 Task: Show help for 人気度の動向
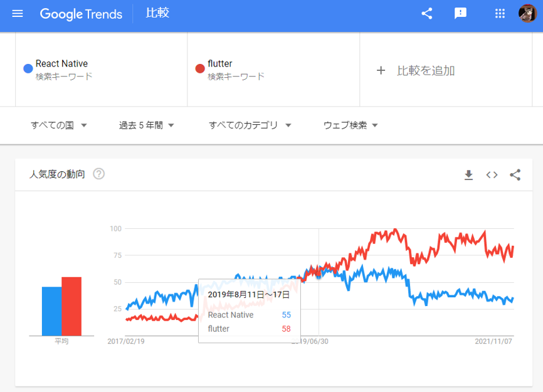pyautogui.click(x=98, y=174)
